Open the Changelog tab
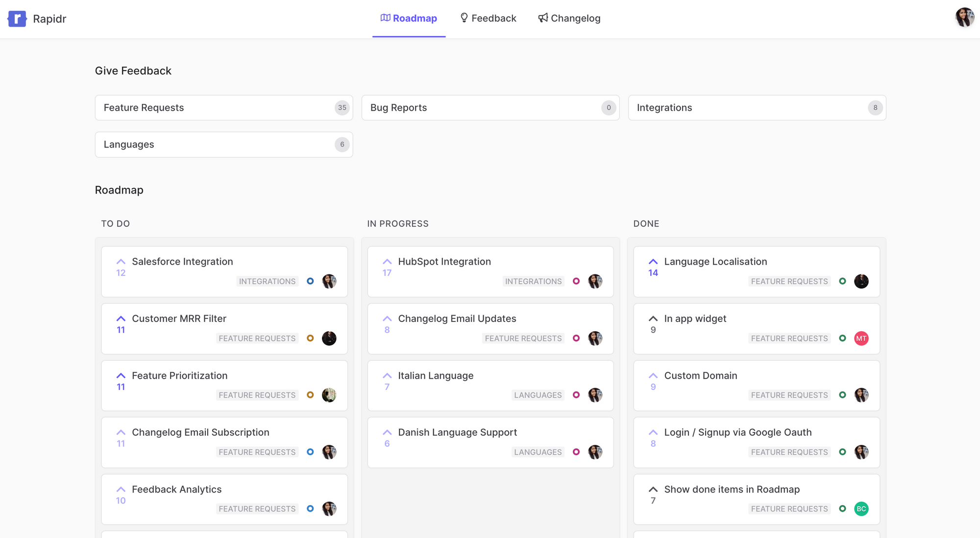 point(569,18)
